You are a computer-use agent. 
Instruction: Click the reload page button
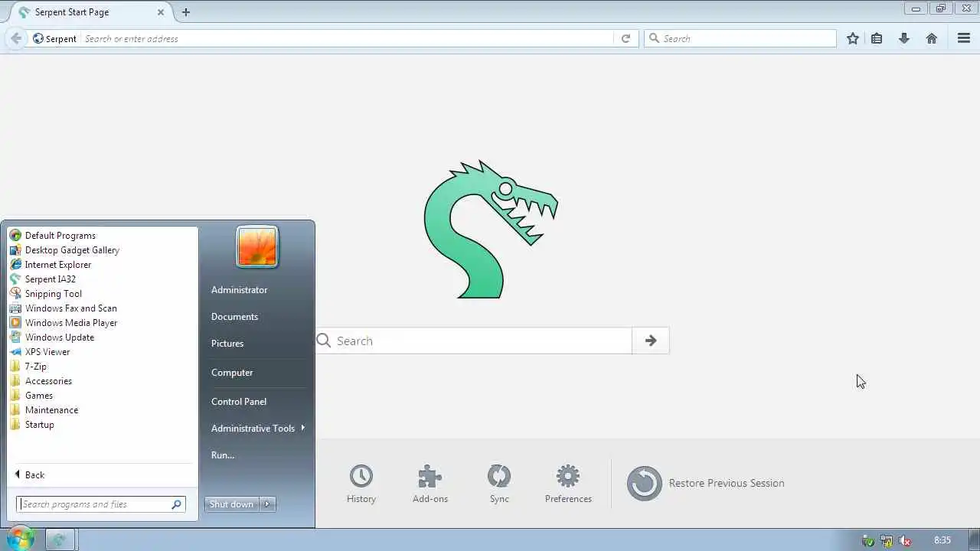coord(626,38)
